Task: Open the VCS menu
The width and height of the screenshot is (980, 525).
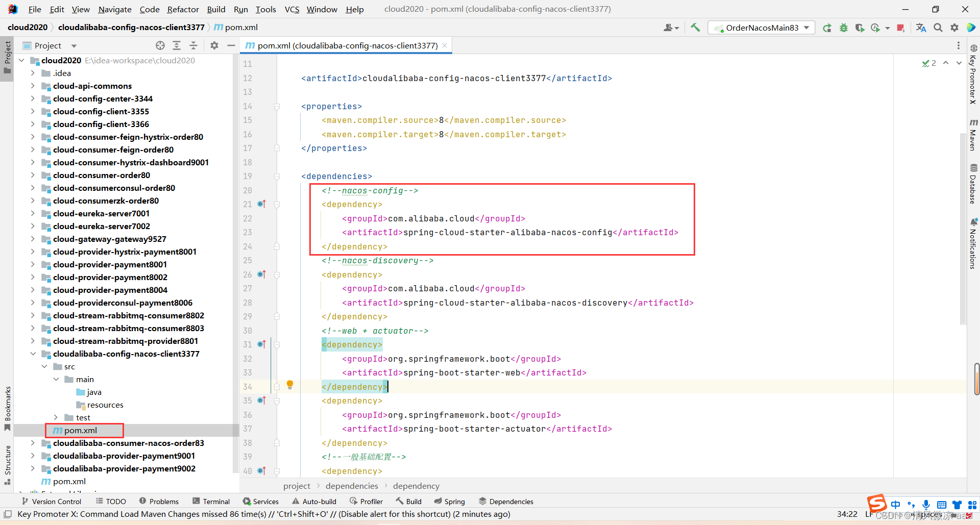Action: (292, 9)
